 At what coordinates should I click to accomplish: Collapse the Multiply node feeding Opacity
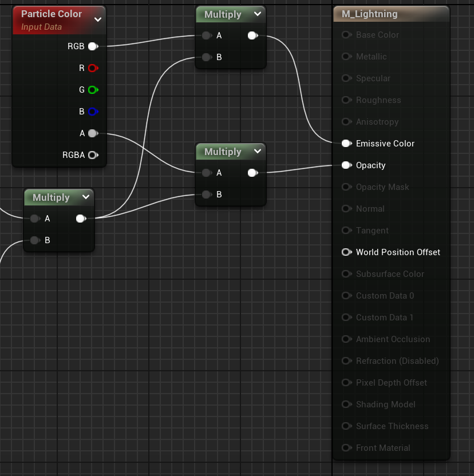[258, 152]
